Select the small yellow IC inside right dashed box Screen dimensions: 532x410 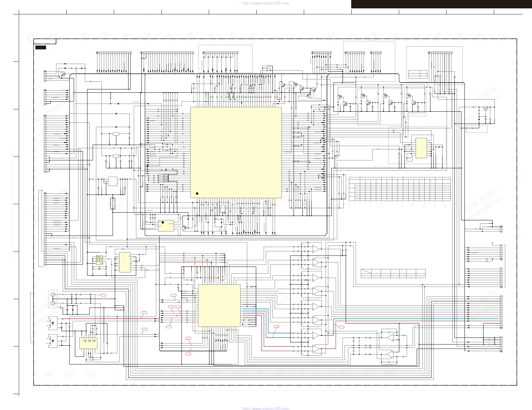[x=421, y=148]
